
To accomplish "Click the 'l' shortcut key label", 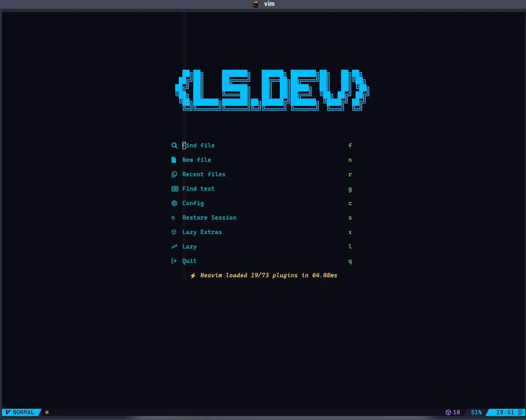I will tap(350, 246).
